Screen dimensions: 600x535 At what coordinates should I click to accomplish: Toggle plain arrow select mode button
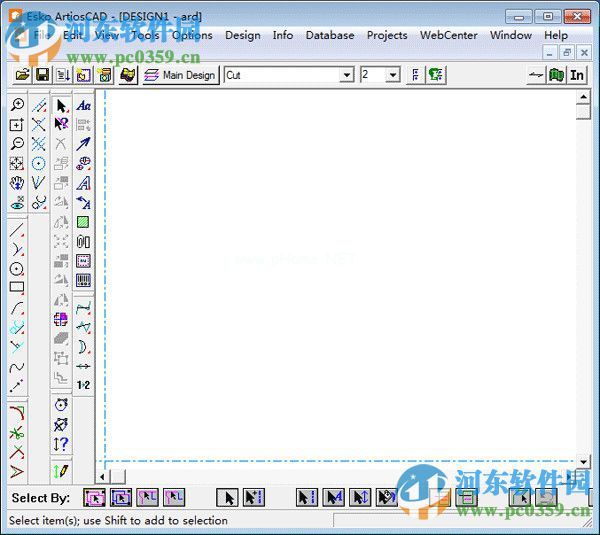coord(227,498)
